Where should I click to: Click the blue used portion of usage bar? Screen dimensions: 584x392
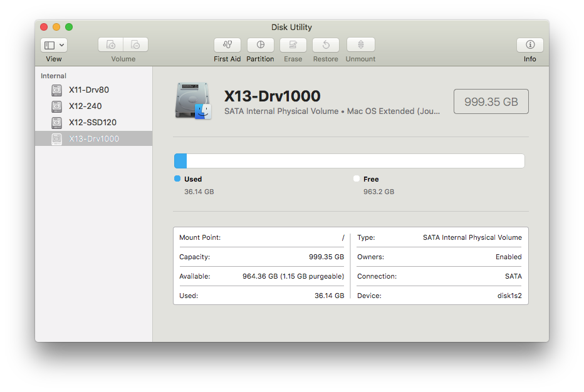point(180,161)
